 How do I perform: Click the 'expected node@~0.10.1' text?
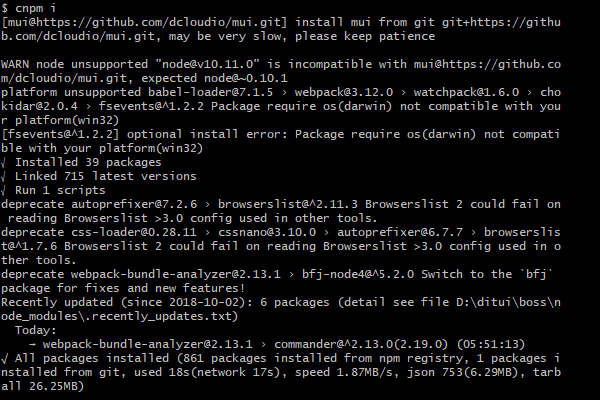coord(214,78)
